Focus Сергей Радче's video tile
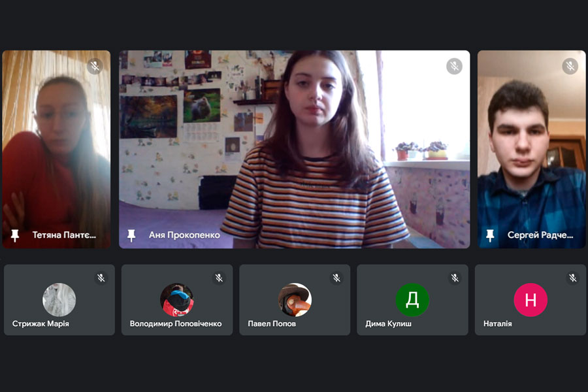This screenshot has height=392, width=588. point(531,150)
